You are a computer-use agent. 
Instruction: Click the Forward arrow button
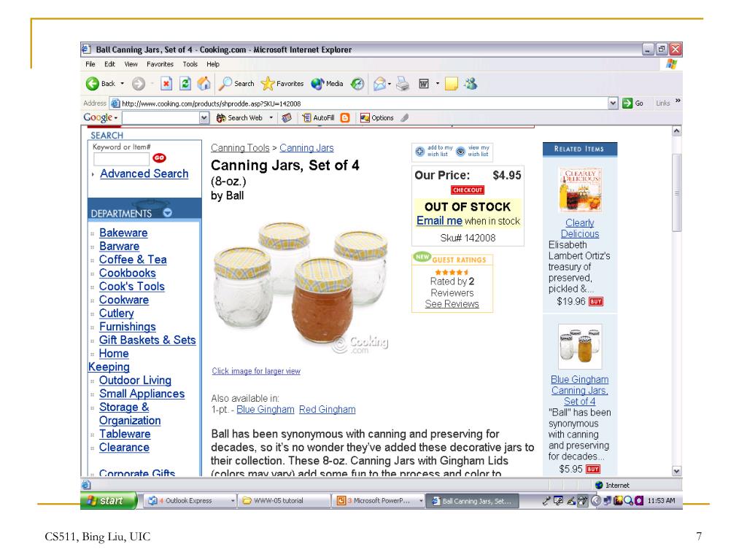(139, 84)
